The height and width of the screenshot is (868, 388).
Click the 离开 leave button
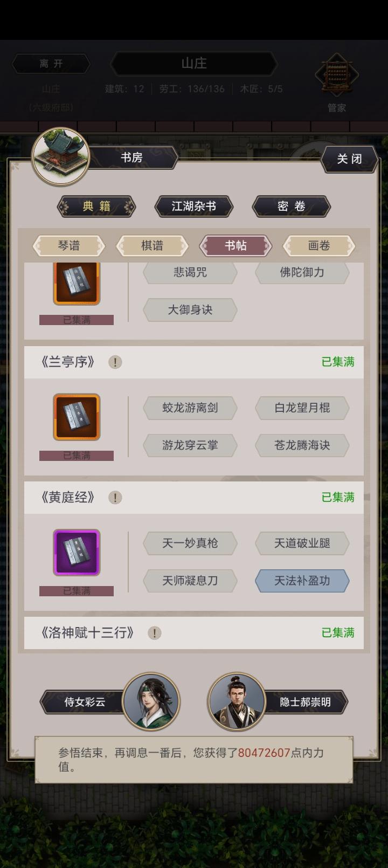click(x=51, y=64)
